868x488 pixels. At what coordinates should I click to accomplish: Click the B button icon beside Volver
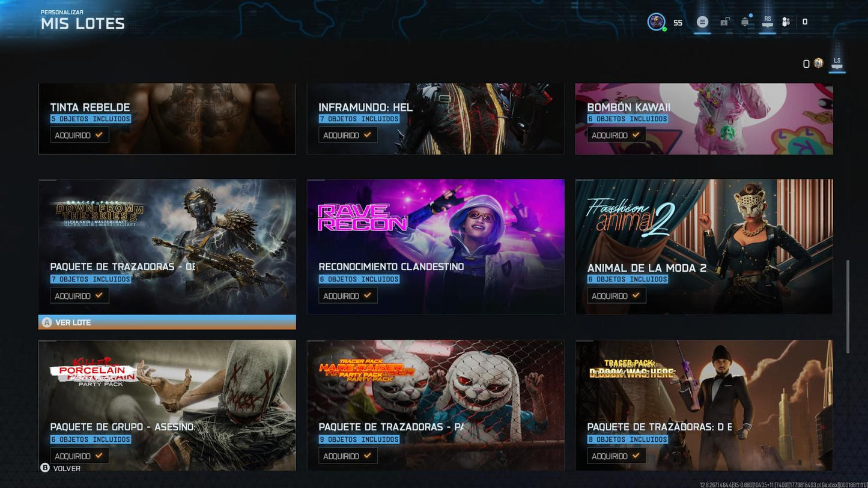[x=45, y=468]
